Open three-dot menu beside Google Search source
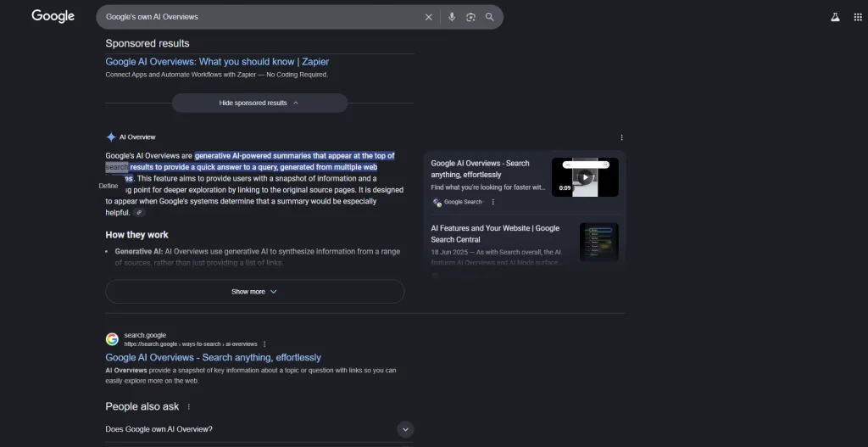868x447 pixels. [x=492, y=202]
